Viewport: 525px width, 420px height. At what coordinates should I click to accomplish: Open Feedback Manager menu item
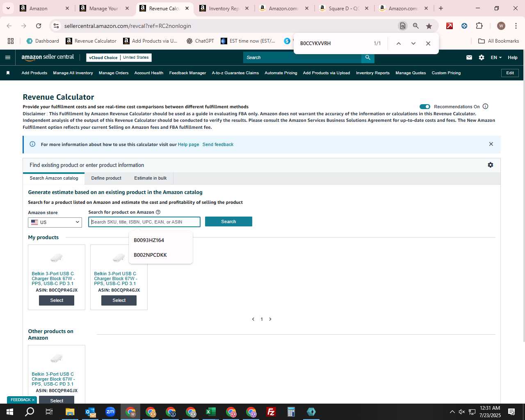tap(187, 73)
